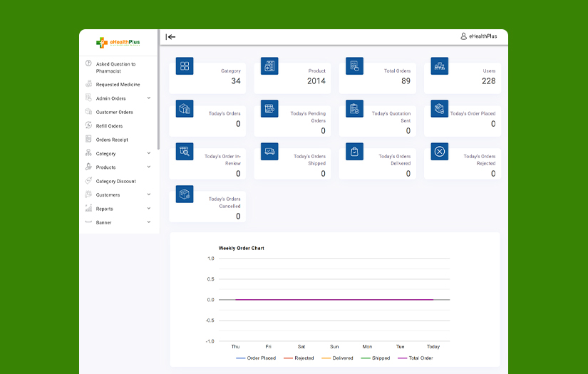Image resolution: width=588 pixels, height=374 pixels.
Task: Expand Banner menu chevron
Action: click(149, 222)
